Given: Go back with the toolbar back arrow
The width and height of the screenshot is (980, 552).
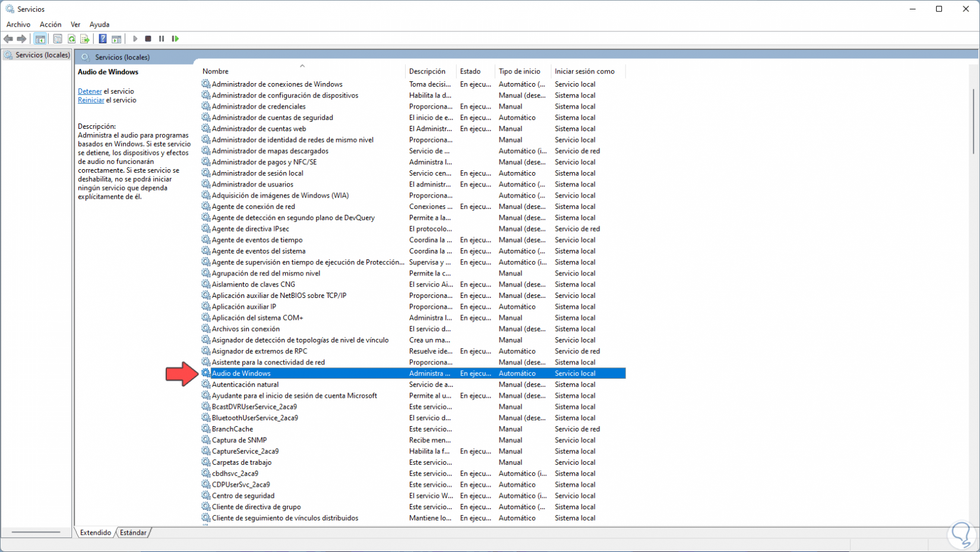Looking at the screenshot, I should pyautogui.click(x=8, y=39).
